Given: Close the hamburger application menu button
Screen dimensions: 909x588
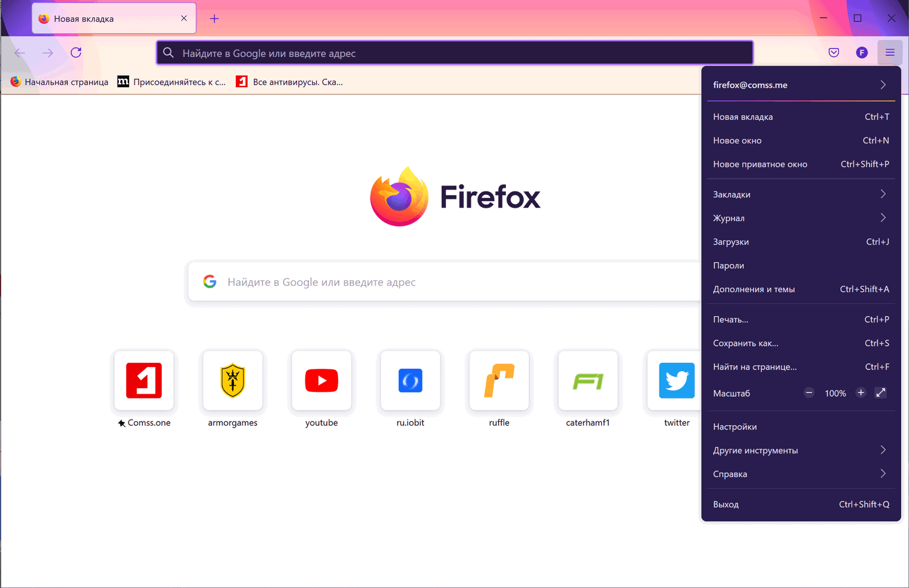Looking at the screenshot, I should (890, 53).
